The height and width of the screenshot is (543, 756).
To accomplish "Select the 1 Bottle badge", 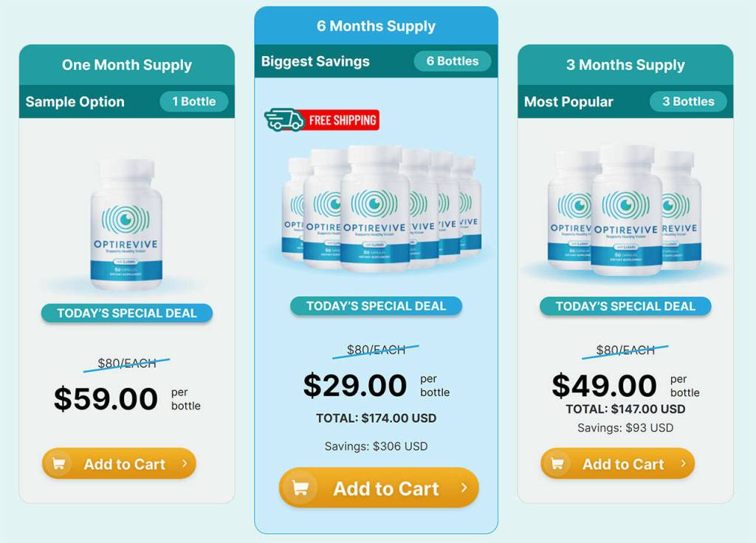I will tap(194, 102).
